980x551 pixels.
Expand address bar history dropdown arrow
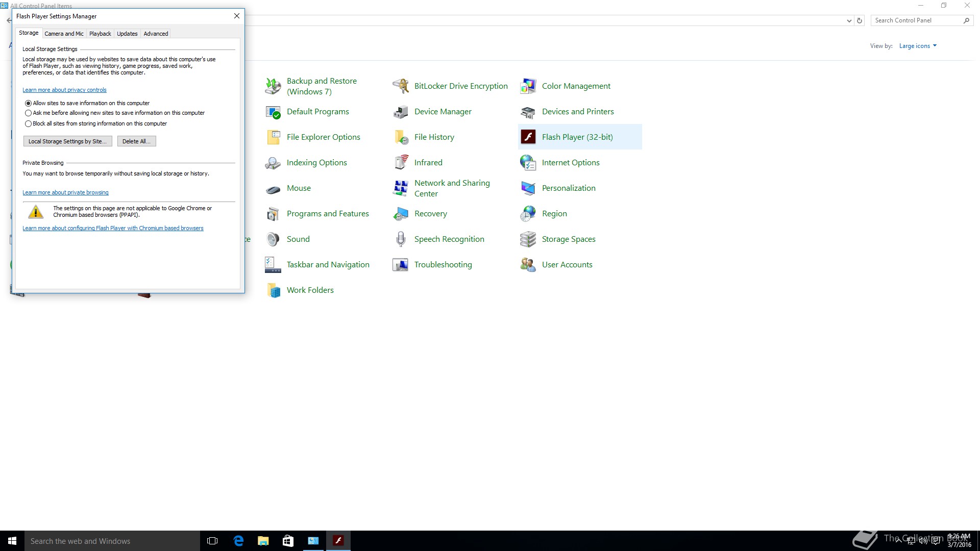849,21
